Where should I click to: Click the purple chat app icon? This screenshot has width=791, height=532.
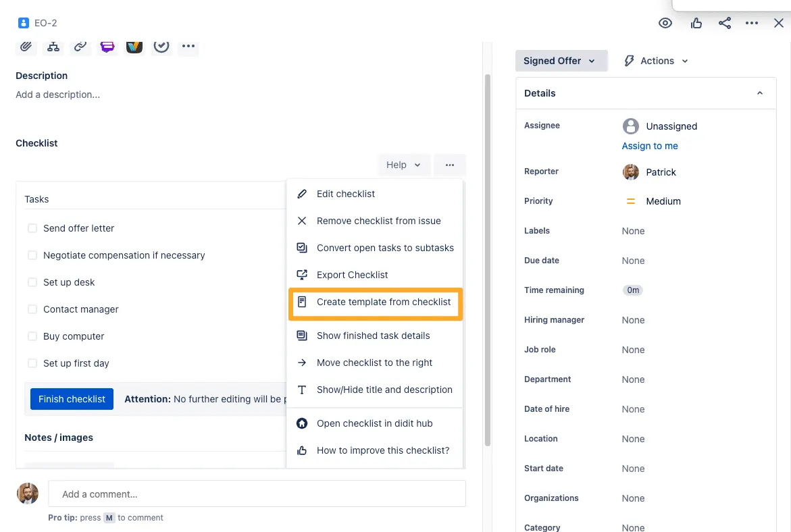(x=107, y=47)
